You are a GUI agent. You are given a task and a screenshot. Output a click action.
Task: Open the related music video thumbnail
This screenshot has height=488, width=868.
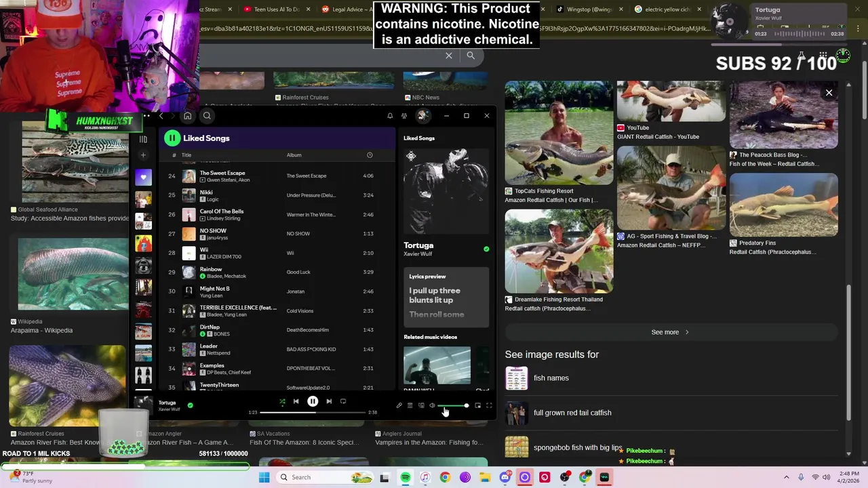pos(437,365)
